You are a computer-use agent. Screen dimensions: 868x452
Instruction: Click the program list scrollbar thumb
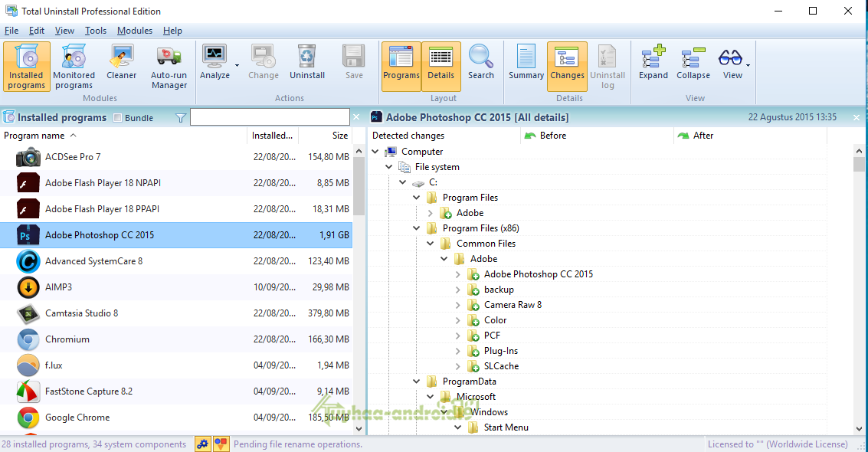(359, 186)
